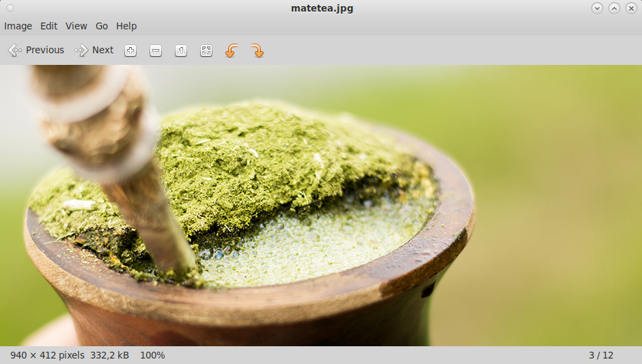This screenshot has height=364, width=642.
Task: Click the matetea.jpg photo preview
Action: pyautogui.click(x=321, y=206)
